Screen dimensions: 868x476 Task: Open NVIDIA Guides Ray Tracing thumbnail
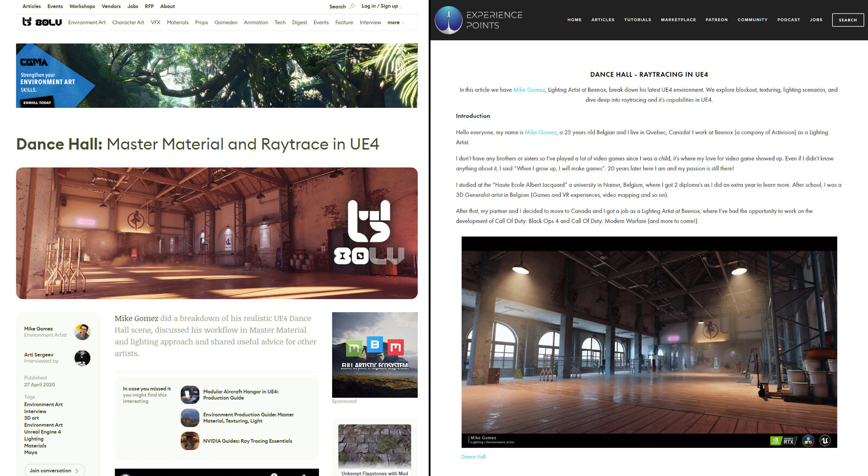click(190, 441)
